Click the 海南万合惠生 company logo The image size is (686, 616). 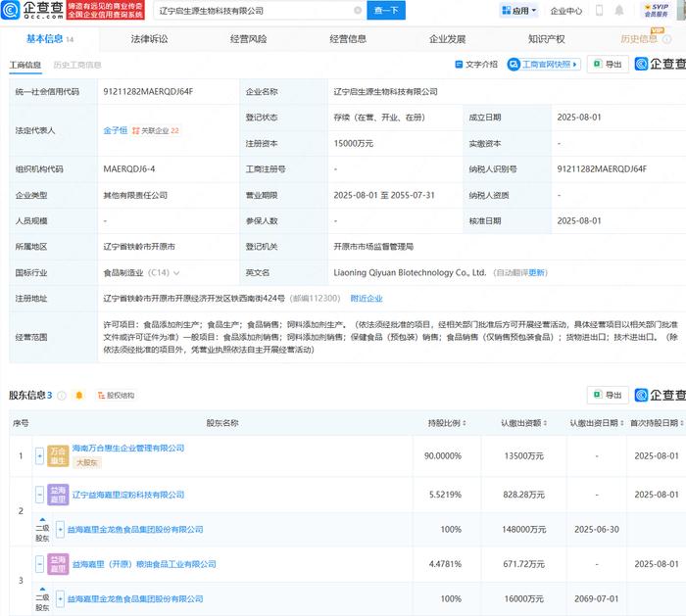58,456
